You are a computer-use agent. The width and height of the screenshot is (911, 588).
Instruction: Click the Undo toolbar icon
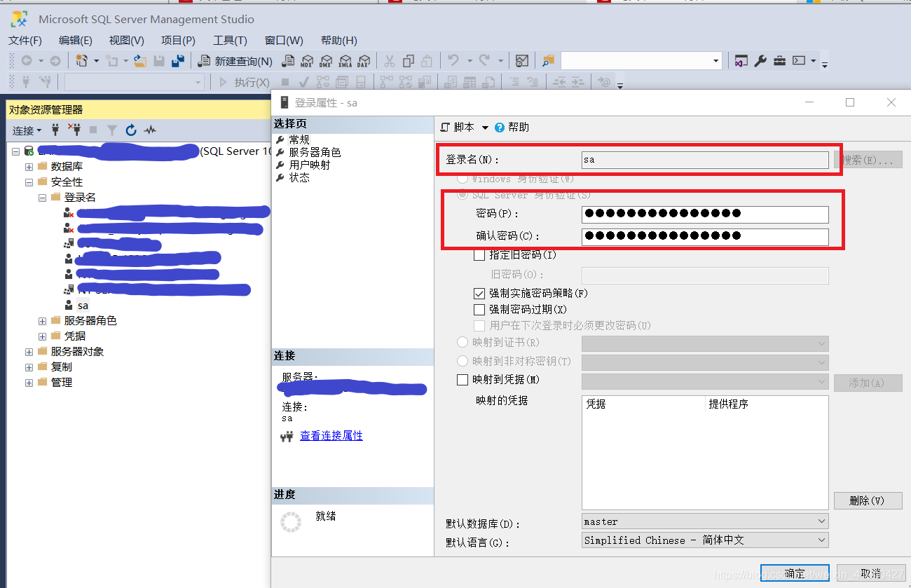[453, 61]
